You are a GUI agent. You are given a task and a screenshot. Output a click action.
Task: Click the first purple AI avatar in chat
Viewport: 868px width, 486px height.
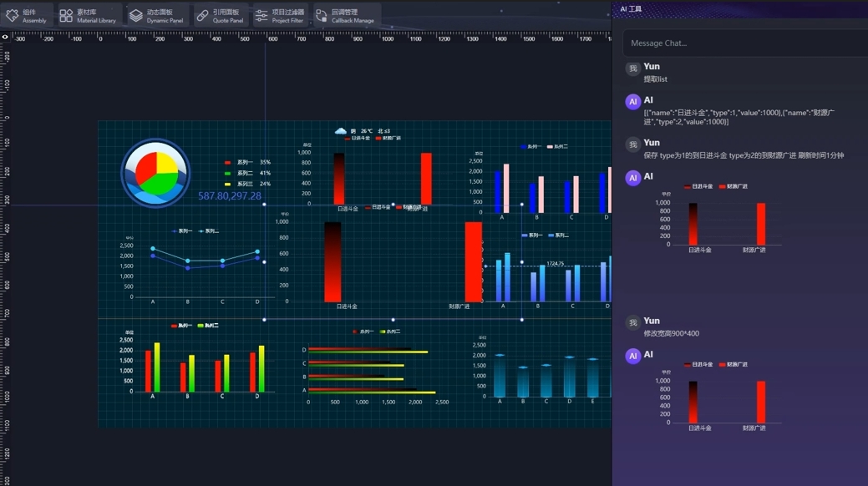coord(633,102)
